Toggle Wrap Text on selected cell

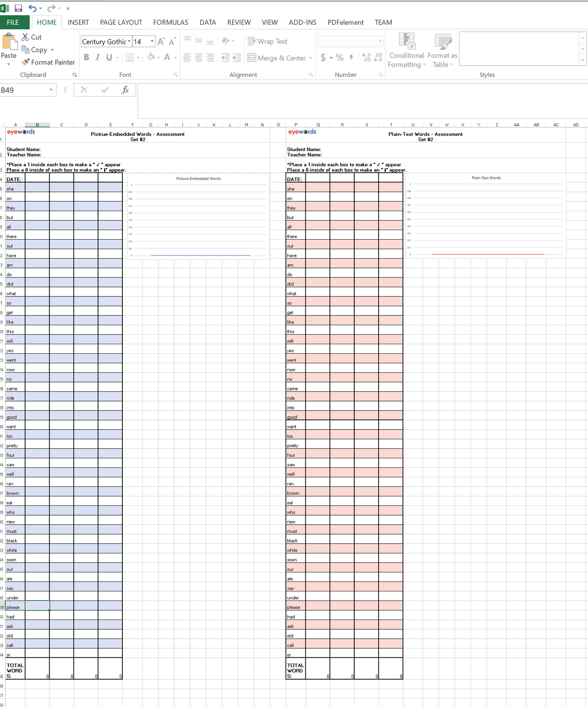point(267,41)
